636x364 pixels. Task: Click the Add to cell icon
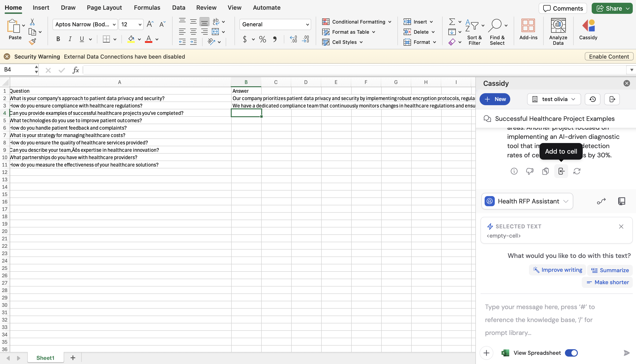click(x=561, y=171)
